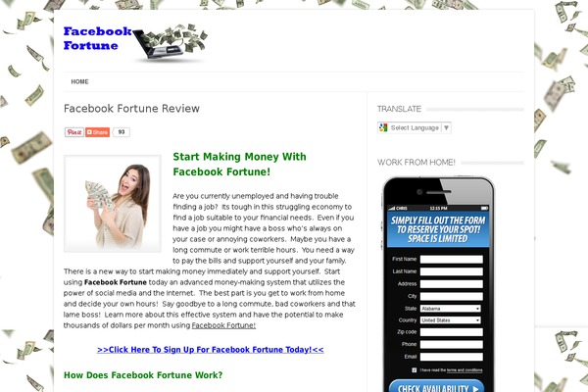Click the underlined Facebook Fortune! text link
Screen dimensions: 588x392
coord(223,325)
